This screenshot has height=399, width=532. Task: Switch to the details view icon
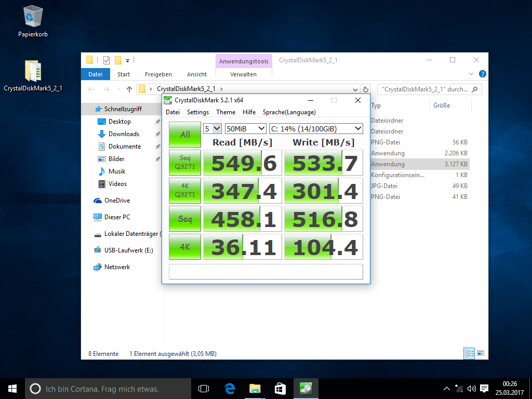click(469, 353)
